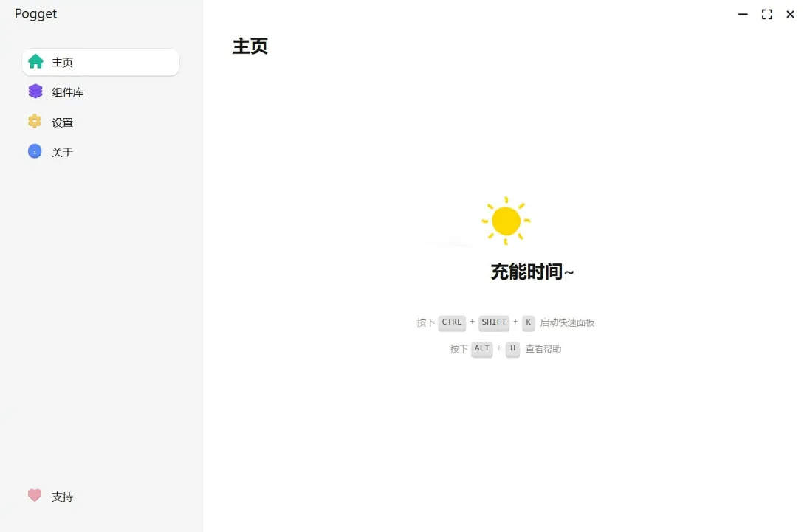Click the K key hint badge
The height and width of the screenshot is (532, 807).
point(528,322)
